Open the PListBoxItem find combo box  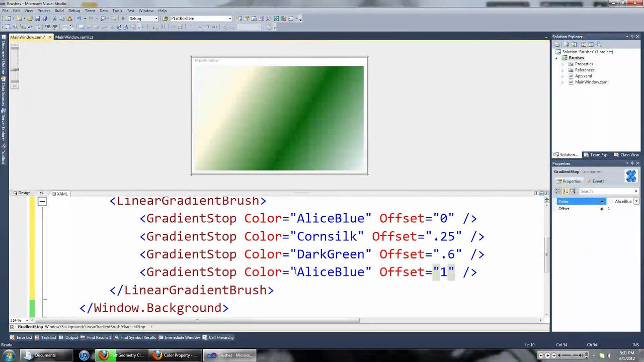click(230, 19)
